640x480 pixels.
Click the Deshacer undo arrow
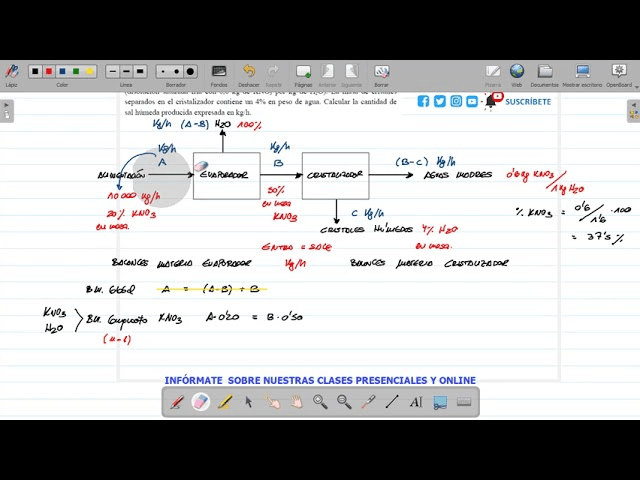coord(249,71)
